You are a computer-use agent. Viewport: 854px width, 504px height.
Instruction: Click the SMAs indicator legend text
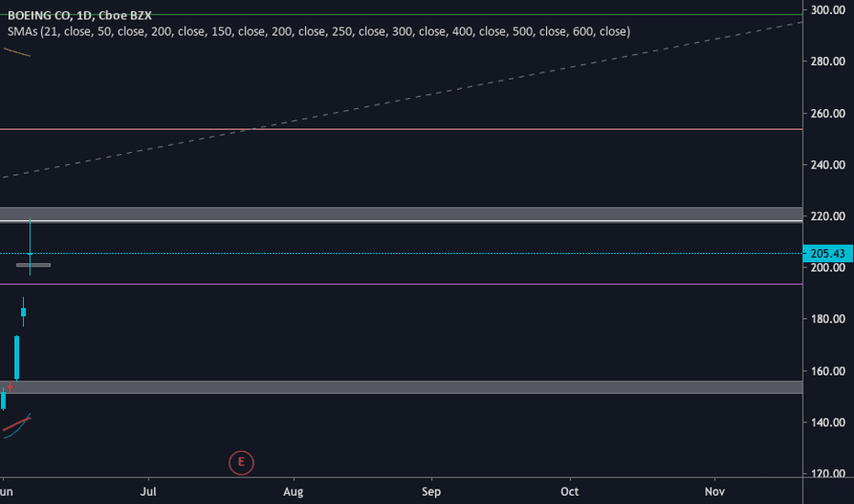pyautogui.click(x=319, y=31)
